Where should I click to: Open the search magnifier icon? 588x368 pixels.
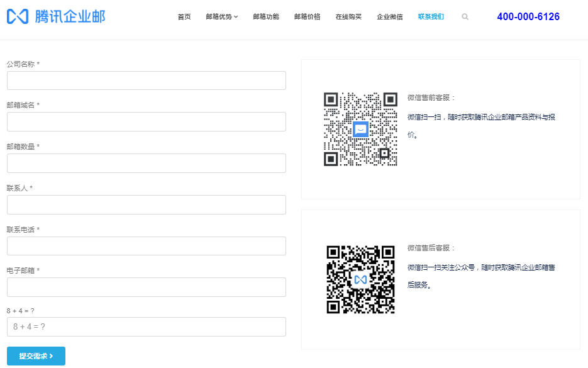point(465,16)
